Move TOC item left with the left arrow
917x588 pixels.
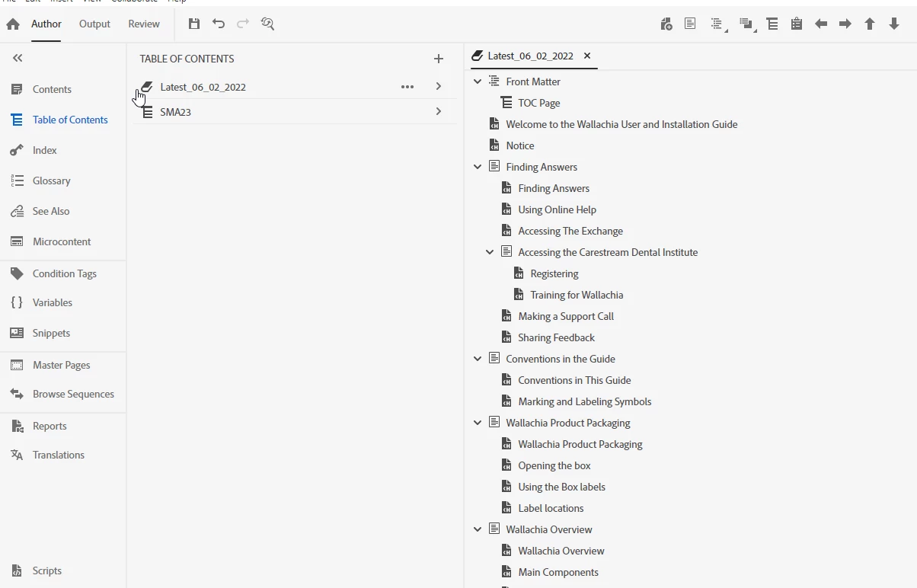pyautogui.click(x=821, y=24)
